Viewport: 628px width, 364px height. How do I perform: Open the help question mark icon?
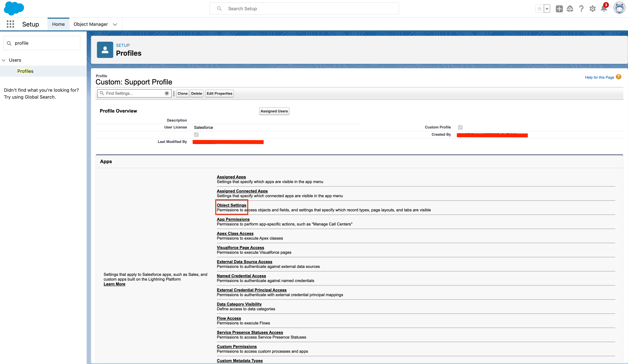click(x=581, y=9)
